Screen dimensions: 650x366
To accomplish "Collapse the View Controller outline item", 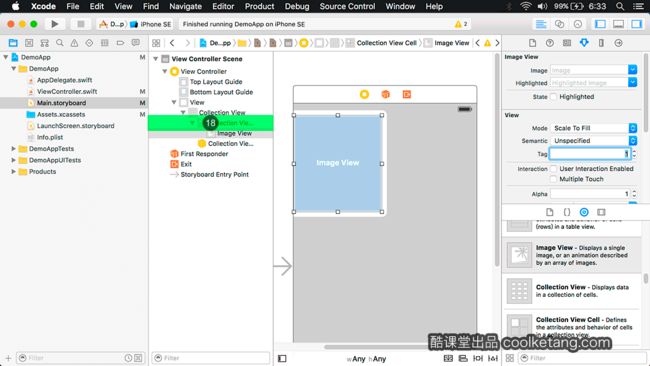I will 165,71.
